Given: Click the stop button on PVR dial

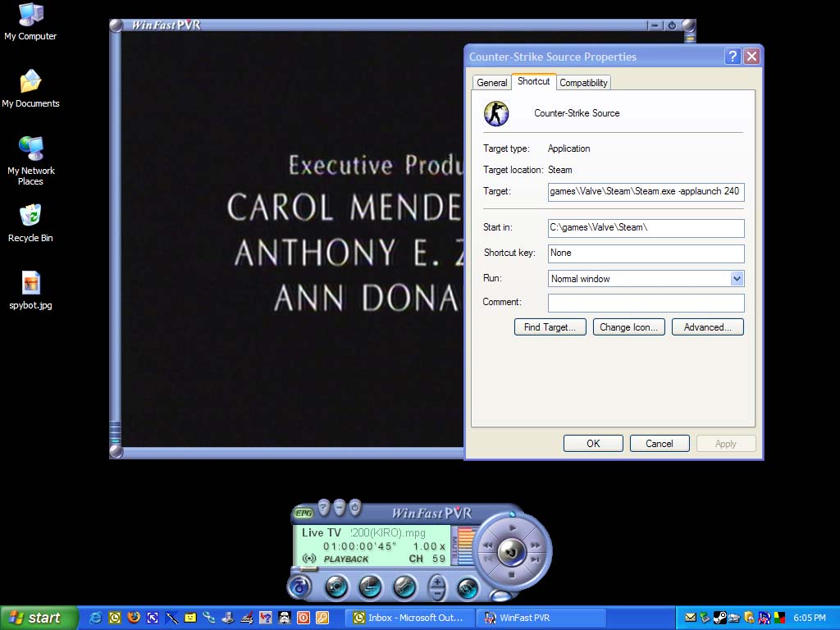Looking at the screenshot, I should point(512,575).
